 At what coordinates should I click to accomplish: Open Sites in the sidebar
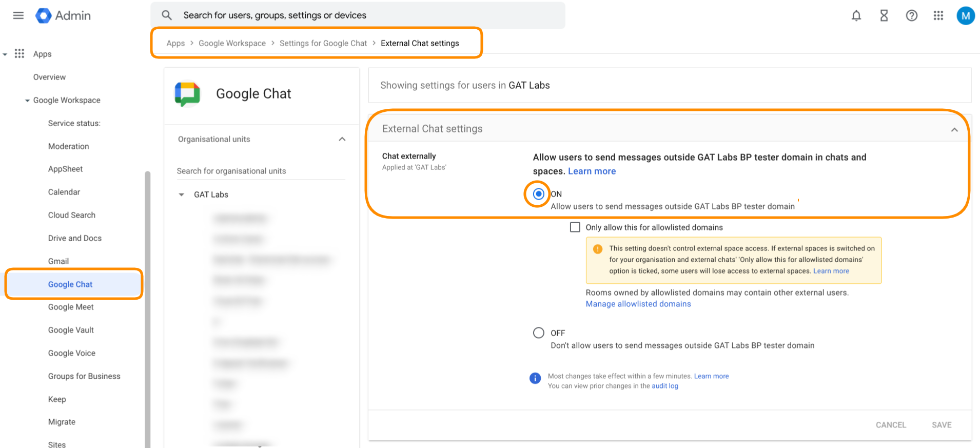tap(57, 445)
